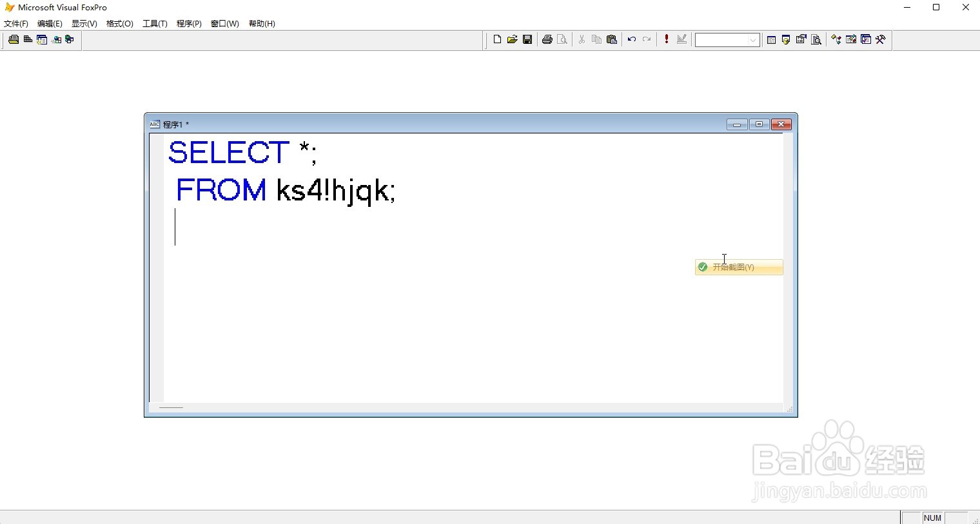
Task: Open the Class Browser toolbar icon
Action: pos(836,40)
